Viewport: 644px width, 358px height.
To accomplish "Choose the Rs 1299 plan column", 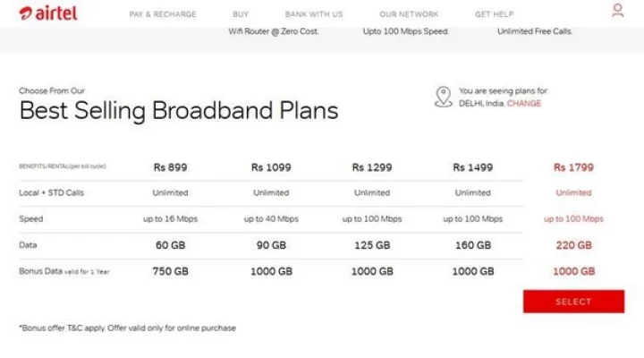I will pos(372,167).
